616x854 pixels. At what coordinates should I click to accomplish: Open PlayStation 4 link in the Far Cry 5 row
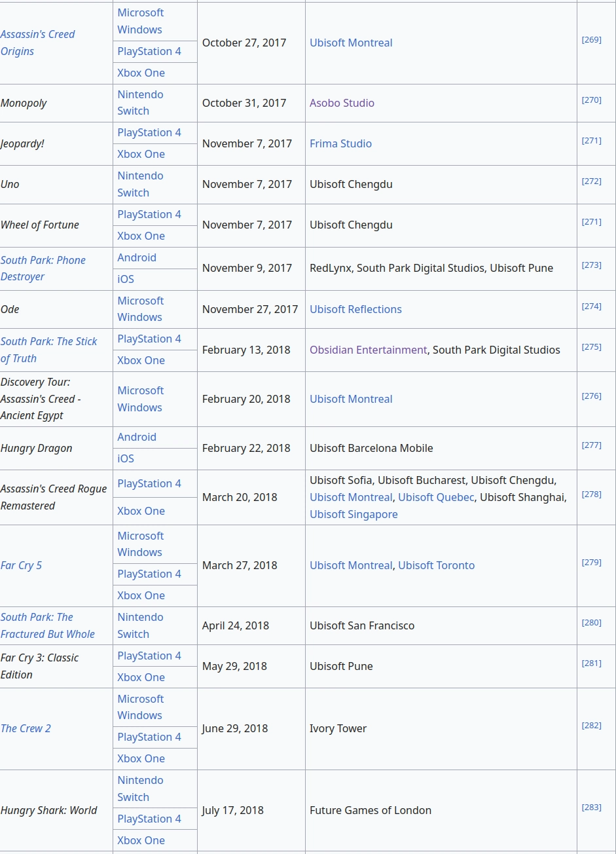tap(149, 574)
